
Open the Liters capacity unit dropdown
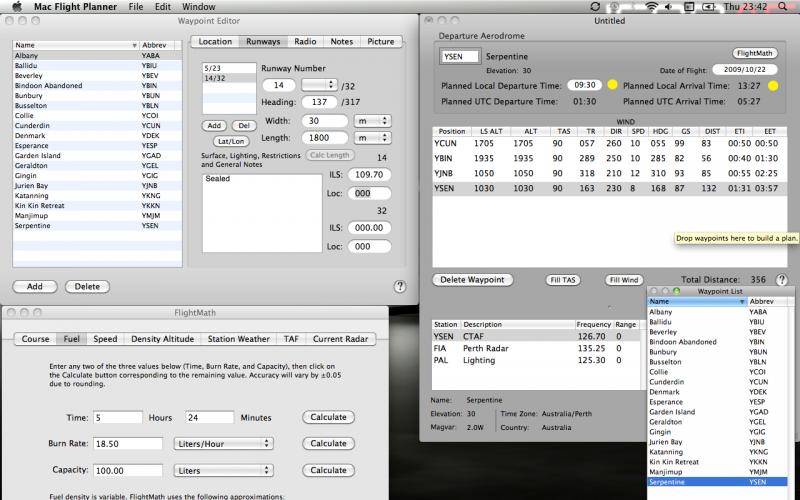(223, 470)
